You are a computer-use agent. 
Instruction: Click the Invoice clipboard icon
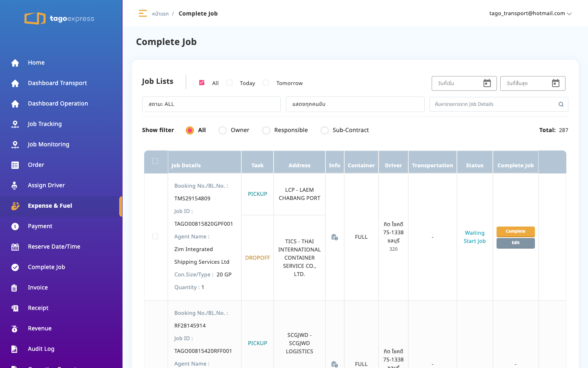pos(14,287)
